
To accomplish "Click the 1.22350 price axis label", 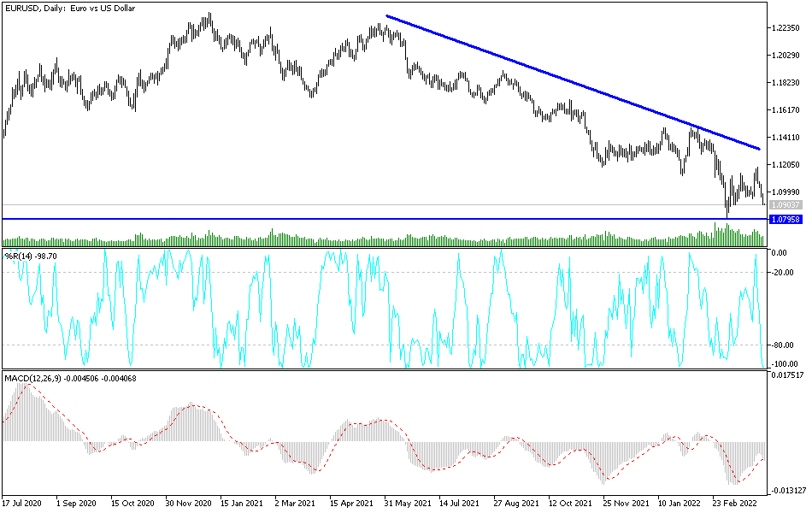I will tap(786, 28).
